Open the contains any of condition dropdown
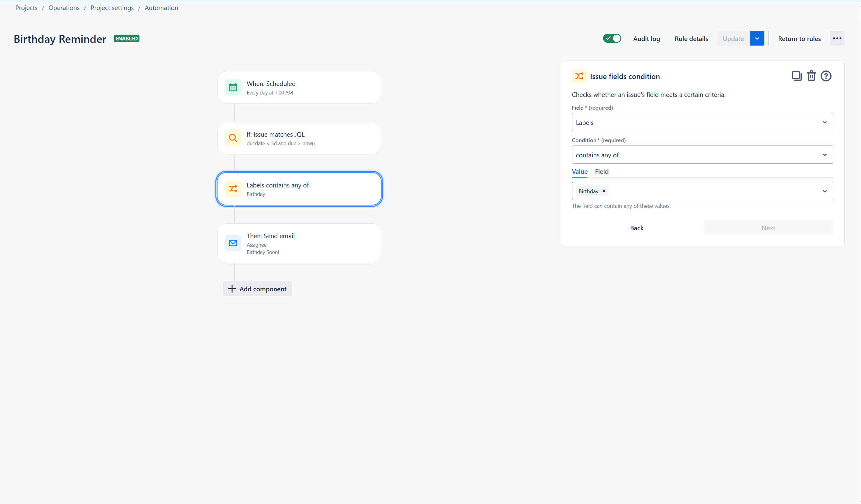 click(x=702, y=155)
